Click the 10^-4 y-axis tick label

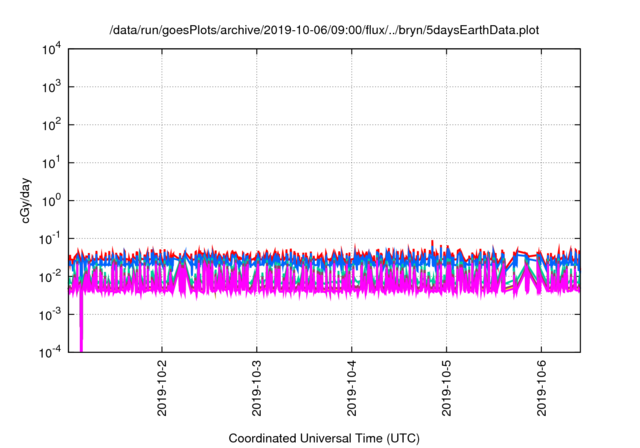[x=49, y=352]
